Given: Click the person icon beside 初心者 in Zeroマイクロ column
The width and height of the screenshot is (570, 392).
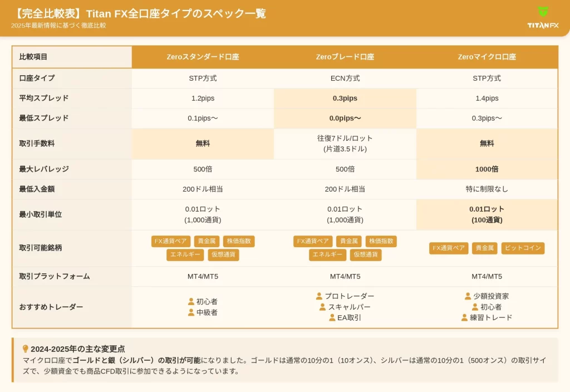Looking at the screenshot, I should pyautogui.click(x=475, y=307).
